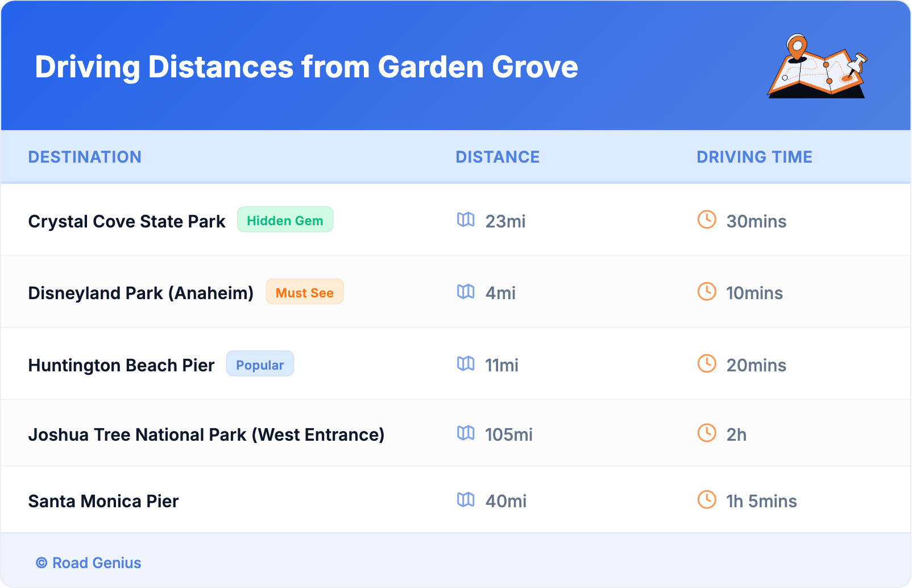
Task: Click the DESTINATION column header
Action: coord(85,157)
